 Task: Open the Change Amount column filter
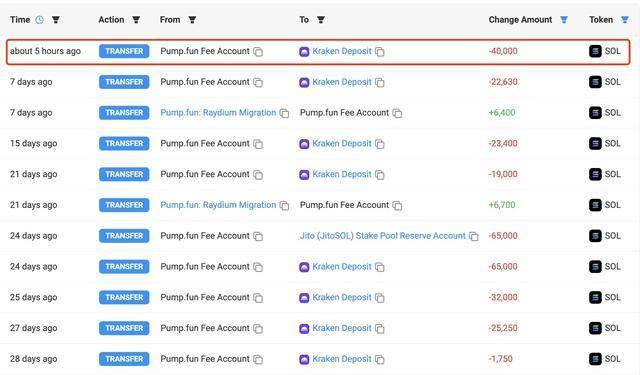(564, 20)
